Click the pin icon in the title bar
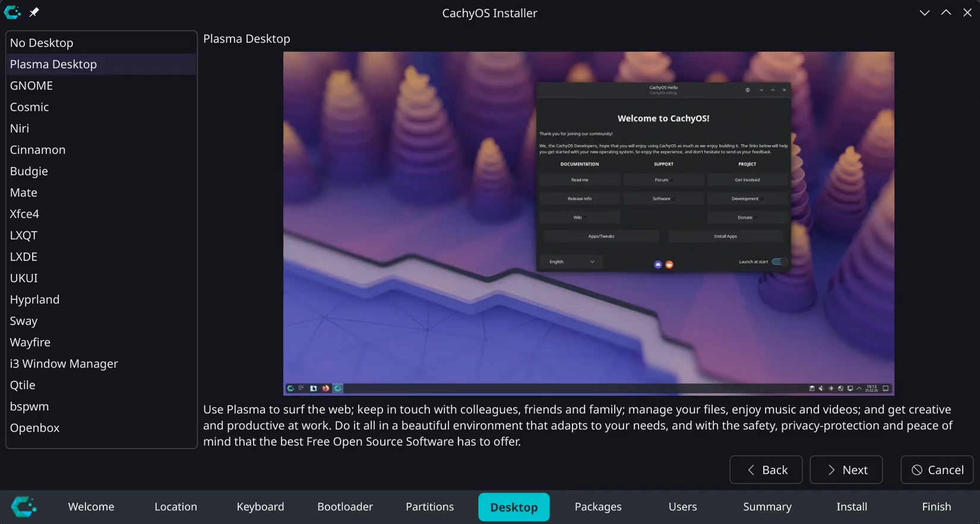980x524 pixels. 34,12
